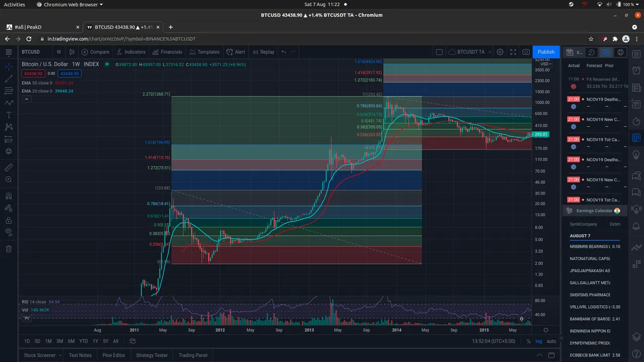This screenshot has width=644, height=362.
Task: Open TradingView main menu hamburger
Action: pos(9,52)
